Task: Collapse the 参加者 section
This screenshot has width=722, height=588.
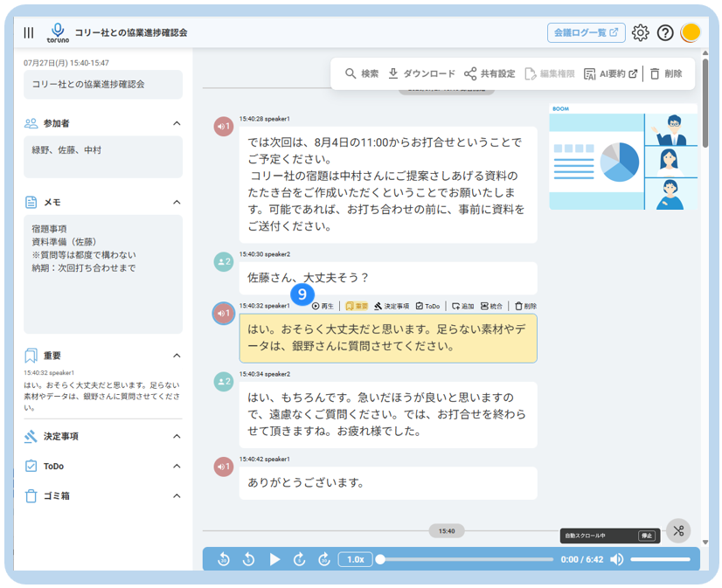Action: click(177, 123)
